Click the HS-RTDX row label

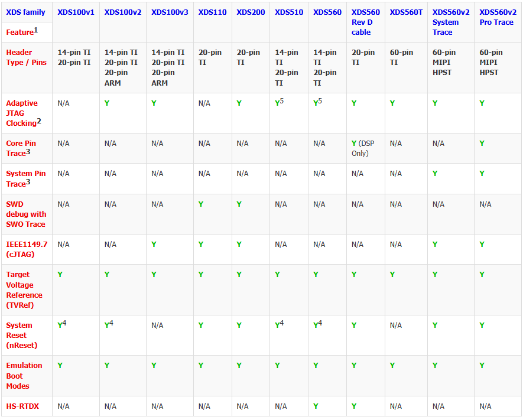point(22,406)
